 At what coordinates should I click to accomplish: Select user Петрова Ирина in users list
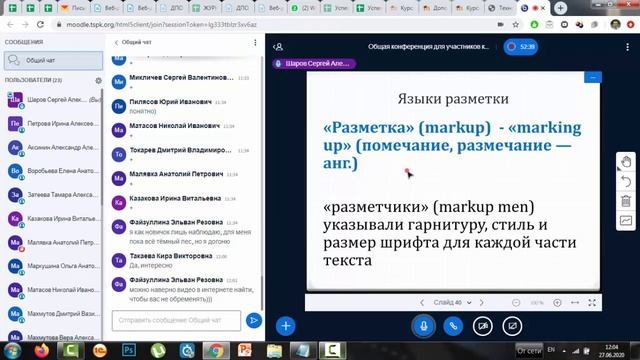tap(53, 124)
